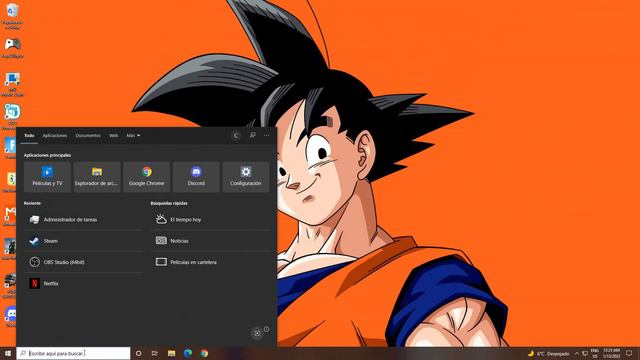Launch the Google Chrome tile
Image resolution: width=640 pixels, height=360 pixels.
[x=147, y=177]
